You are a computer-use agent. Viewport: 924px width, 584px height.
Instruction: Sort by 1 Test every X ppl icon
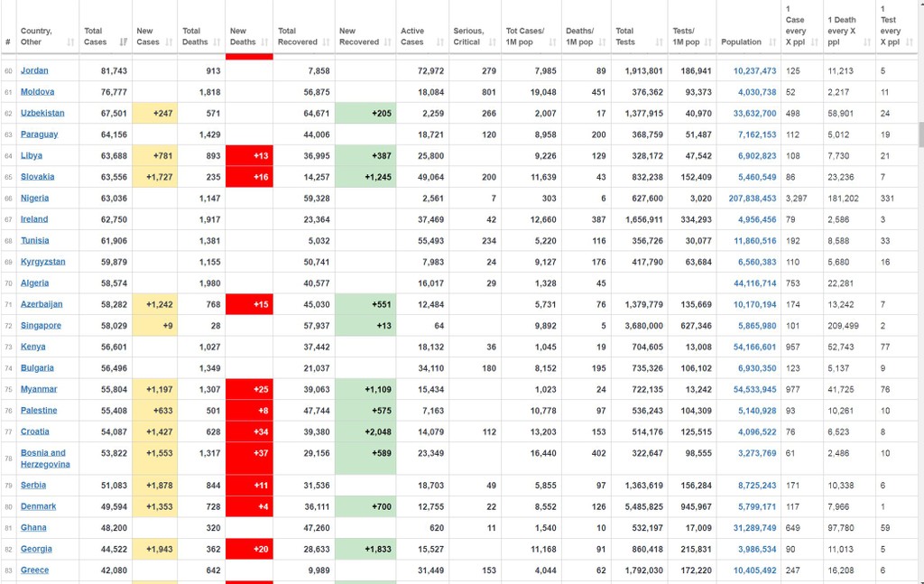(x=910, y=42)
